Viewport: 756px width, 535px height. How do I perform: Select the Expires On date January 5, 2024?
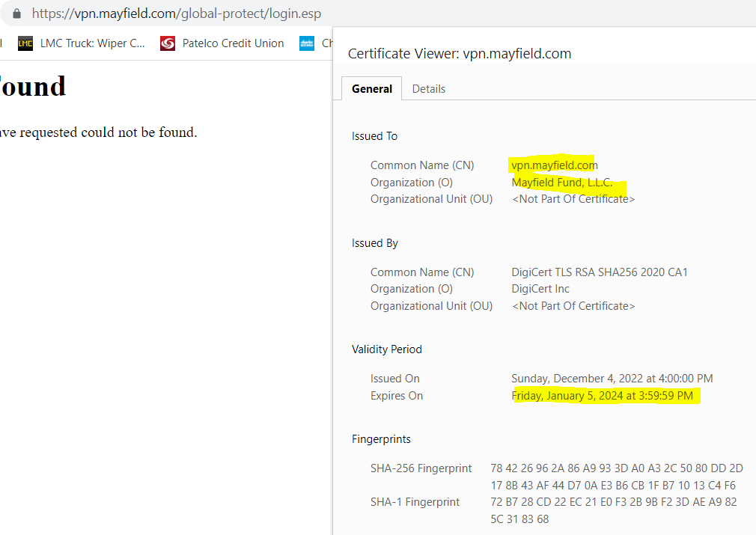(603, 396)
